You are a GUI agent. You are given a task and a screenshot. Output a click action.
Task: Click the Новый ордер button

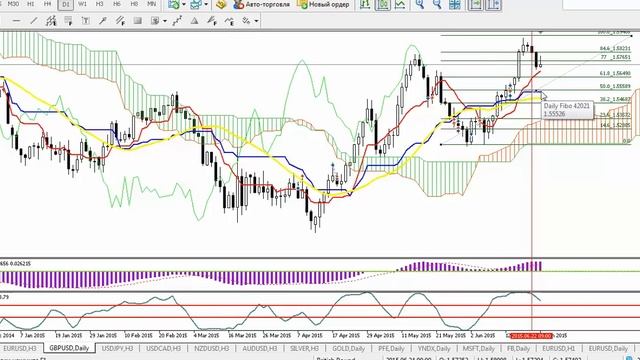324,4
